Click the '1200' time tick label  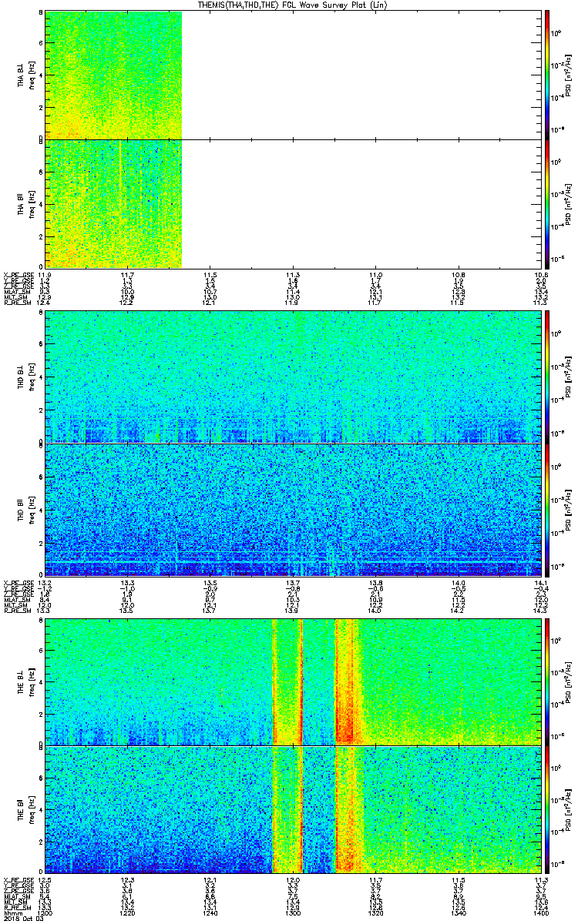pos(45,913)
